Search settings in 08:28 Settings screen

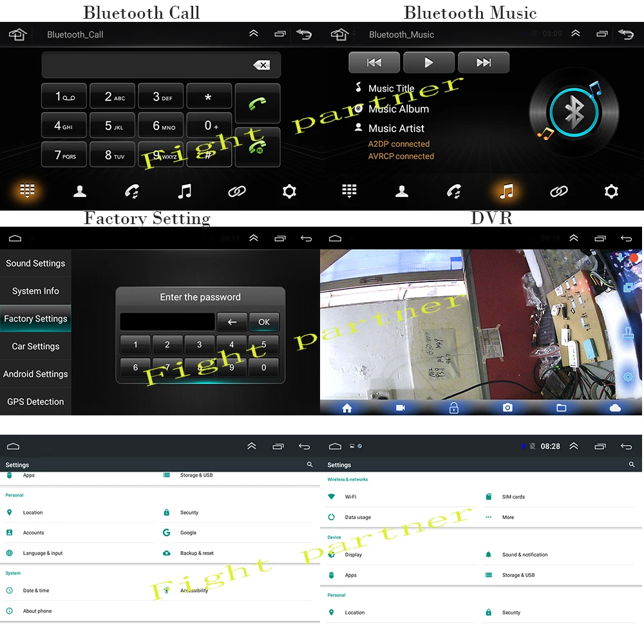[x=632, y=464]
